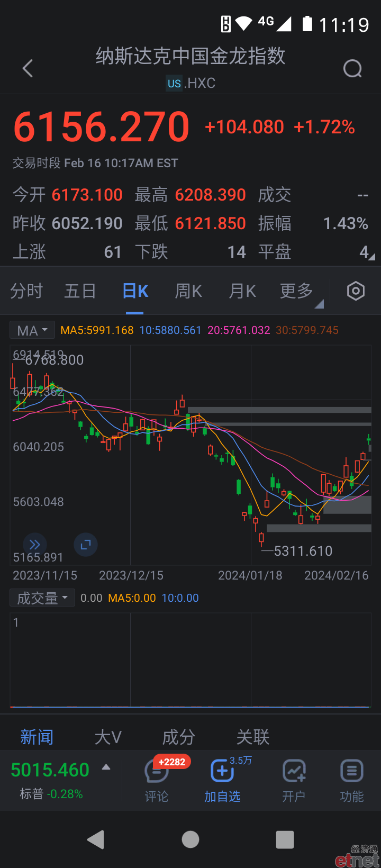This screenshot has height=868, width=381.
Task: Open the 功能 functions menu icon
Action: (352, 781)
